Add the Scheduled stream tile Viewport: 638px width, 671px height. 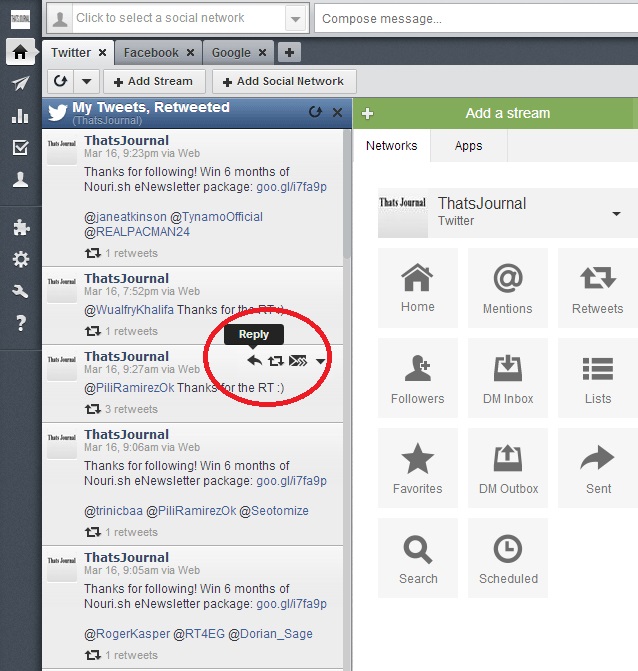pos(508,558)
